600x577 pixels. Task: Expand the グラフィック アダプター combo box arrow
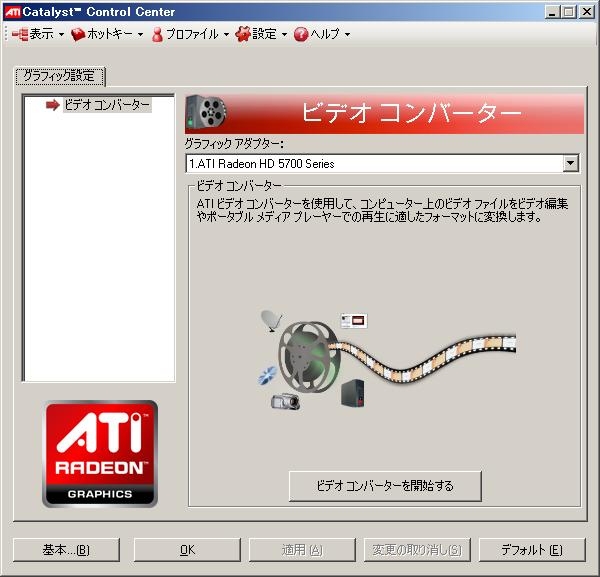coord(571,163)
